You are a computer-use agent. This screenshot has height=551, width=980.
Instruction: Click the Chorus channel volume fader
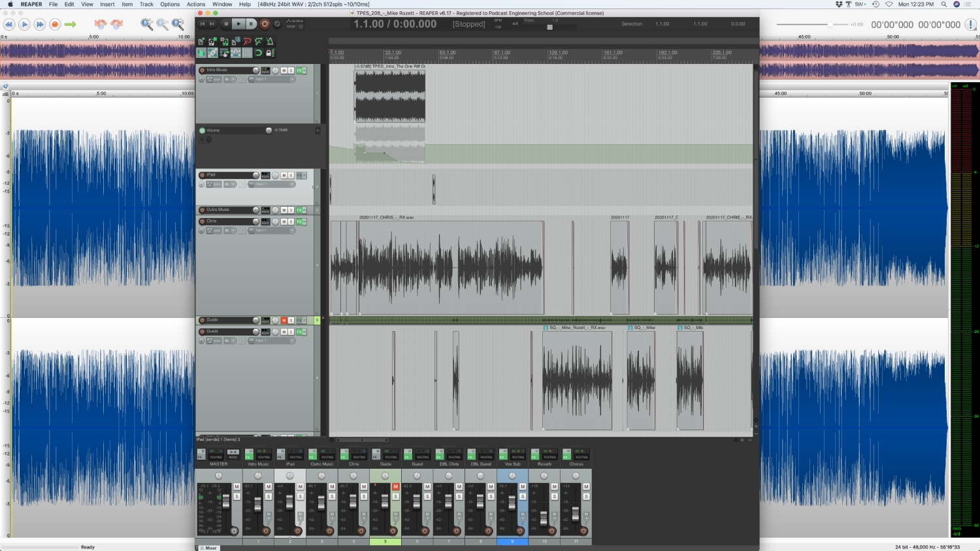click(x=576, y=514)
